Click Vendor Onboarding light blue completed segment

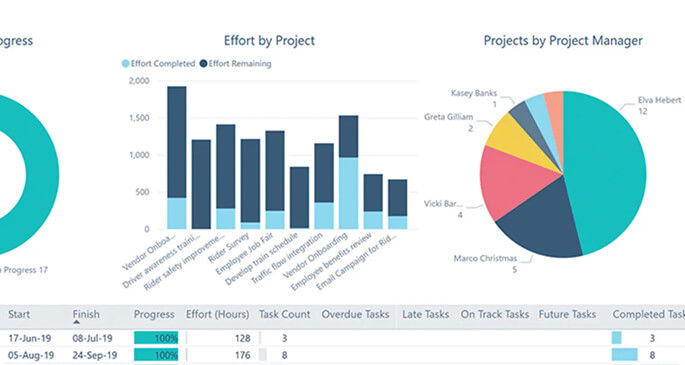(x=349, y=193)
